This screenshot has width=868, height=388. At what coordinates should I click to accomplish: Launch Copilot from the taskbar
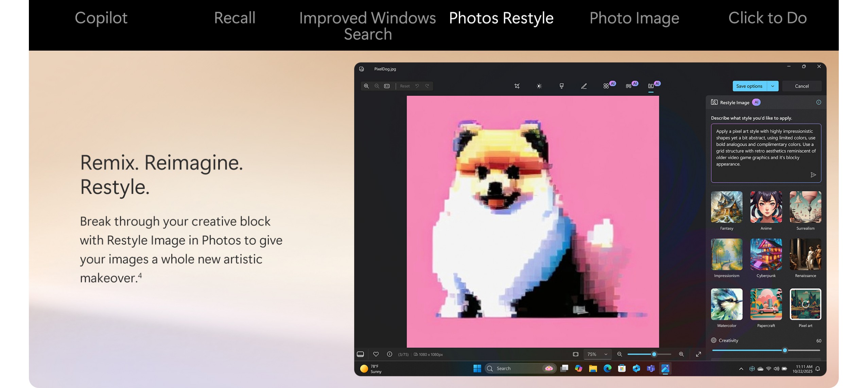(x=578, y=368)
